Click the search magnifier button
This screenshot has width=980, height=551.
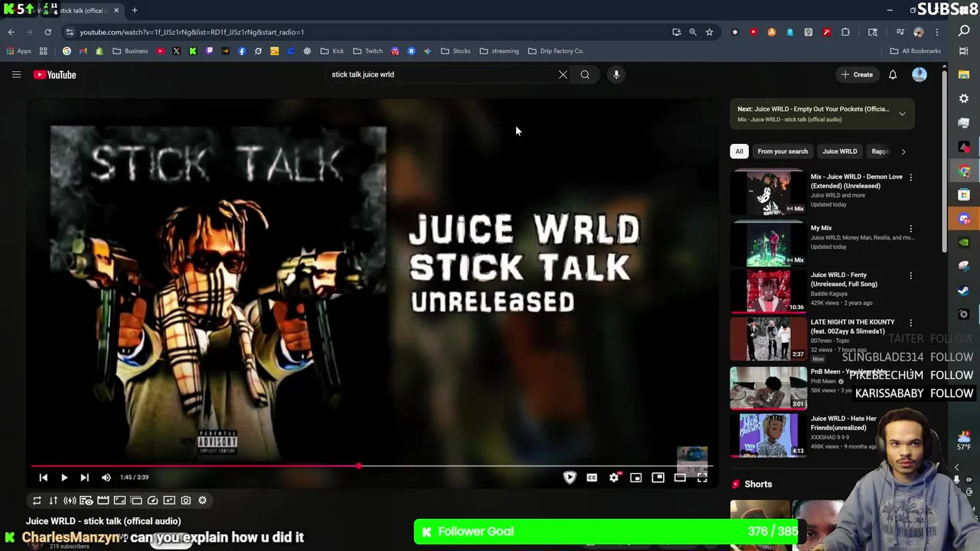pyautogui.click(x=585, y=74)
